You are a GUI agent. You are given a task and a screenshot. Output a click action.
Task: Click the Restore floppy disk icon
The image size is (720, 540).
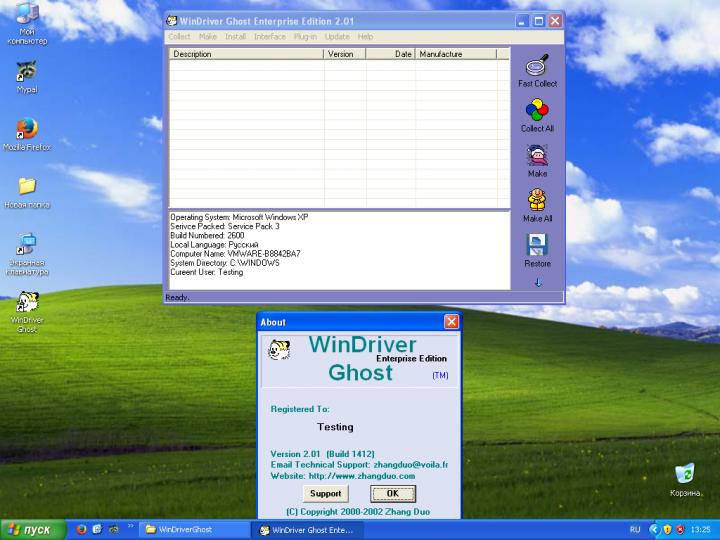(x=537, y=245)
